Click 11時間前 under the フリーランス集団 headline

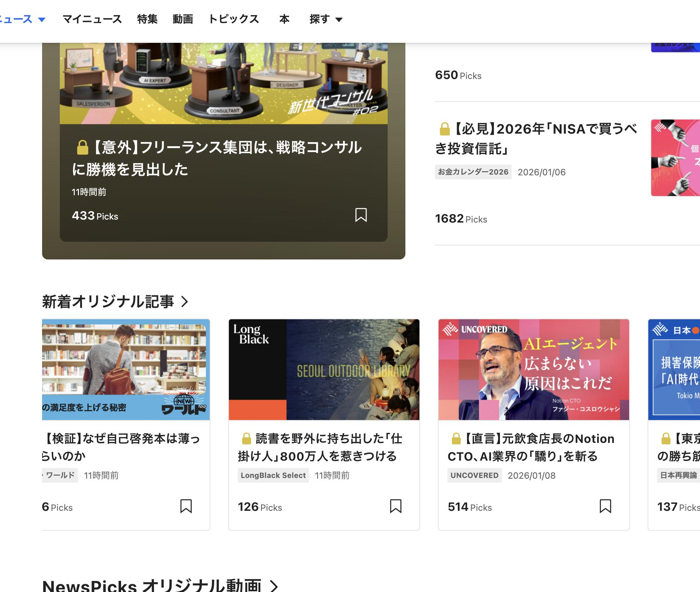tap(89, 192)
